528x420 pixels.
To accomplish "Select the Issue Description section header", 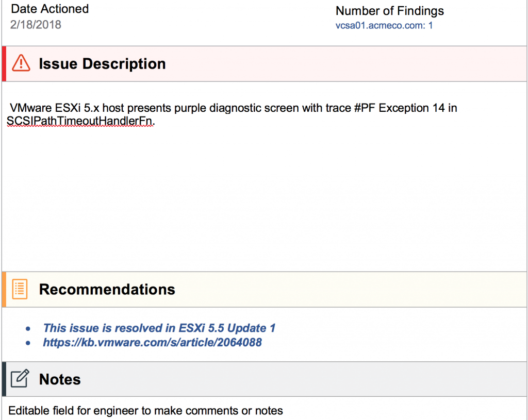I will [102, 64].
